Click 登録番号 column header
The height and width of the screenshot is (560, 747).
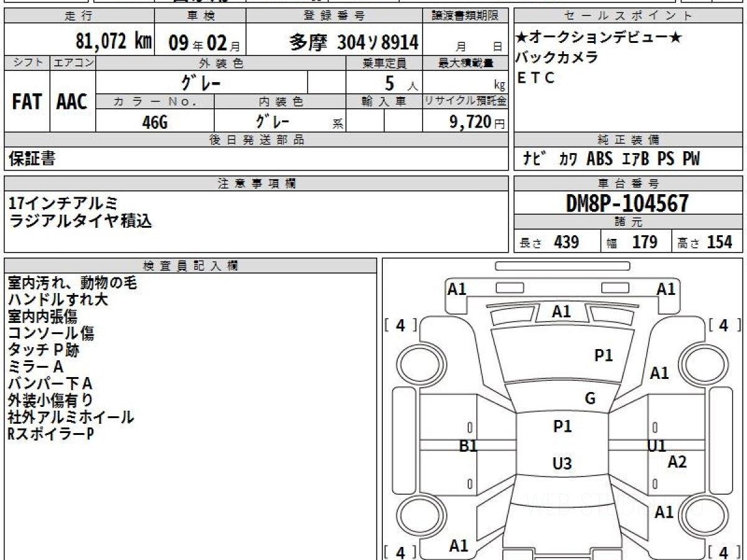[334, 16]
